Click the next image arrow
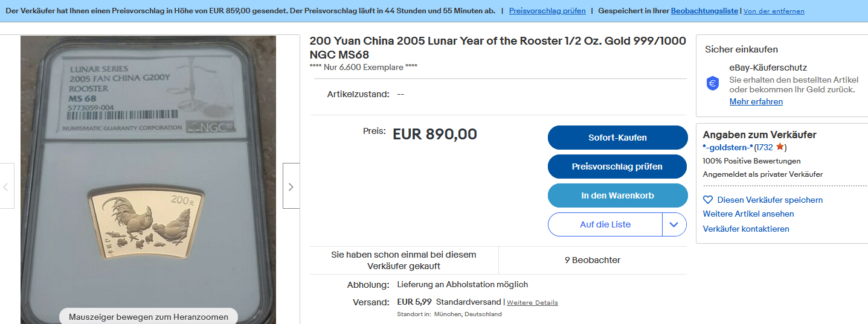Image resolution: width=868 pixels, height=324 pixels. [291, 186]
